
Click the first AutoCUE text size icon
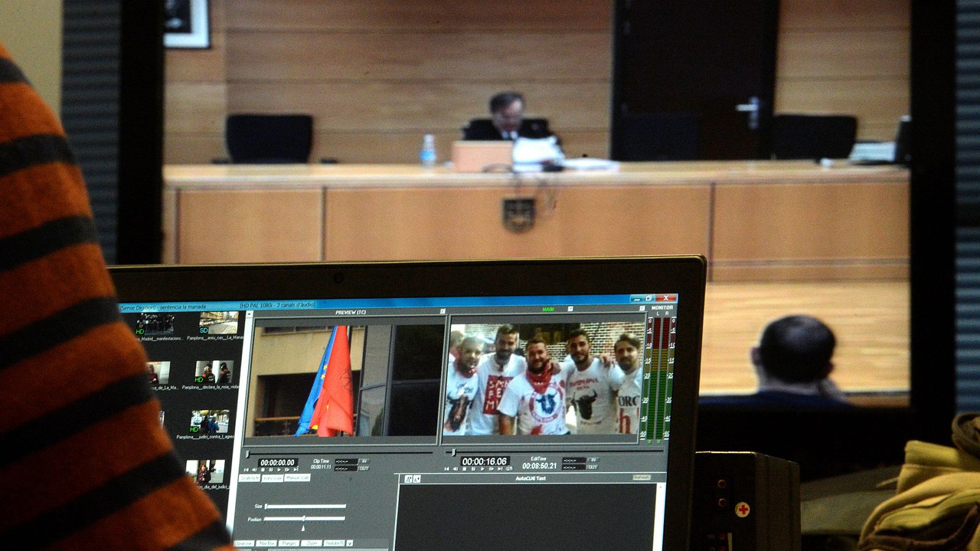[409, 479]
